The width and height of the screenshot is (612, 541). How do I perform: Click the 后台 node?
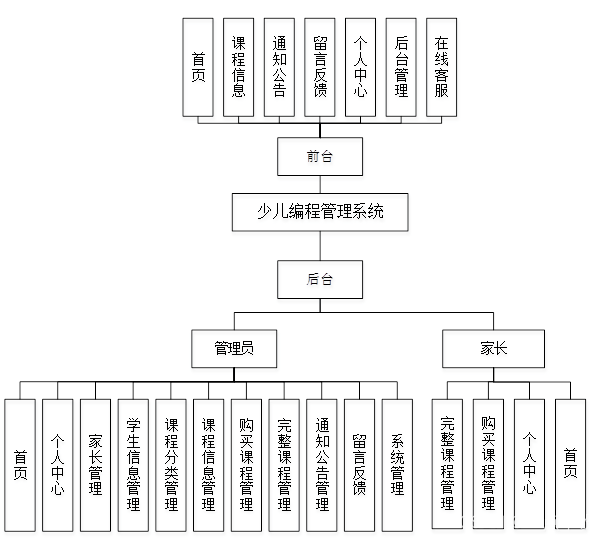click(320, 279)
